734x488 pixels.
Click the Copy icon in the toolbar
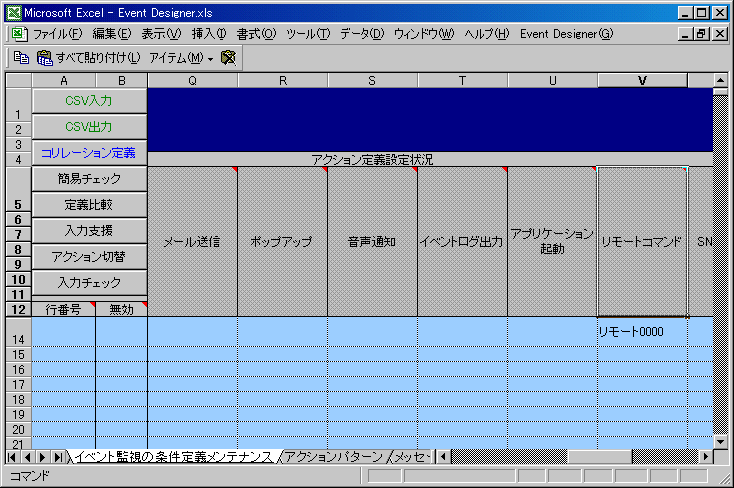click(21, 58)
